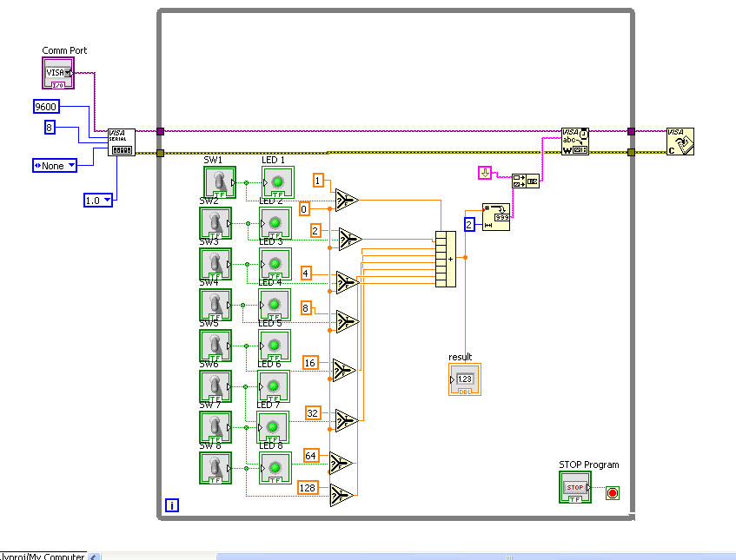
Task: Select the Comm Port VISA resource control
Action: [58, 73]
